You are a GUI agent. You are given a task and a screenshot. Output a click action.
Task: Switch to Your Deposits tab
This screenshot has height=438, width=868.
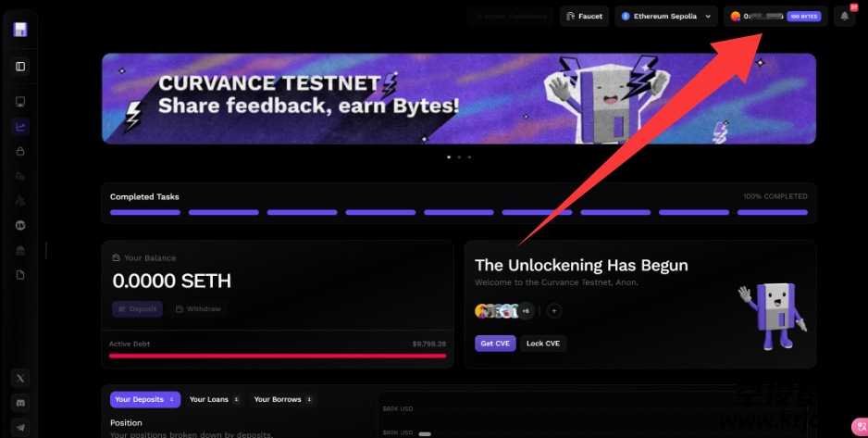click(145, 399)
